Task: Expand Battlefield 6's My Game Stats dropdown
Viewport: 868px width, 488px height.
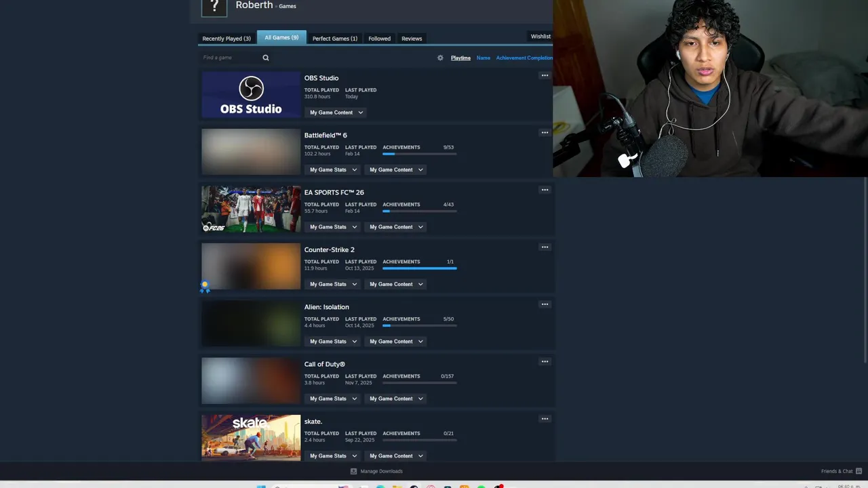Action: point(332,169)
